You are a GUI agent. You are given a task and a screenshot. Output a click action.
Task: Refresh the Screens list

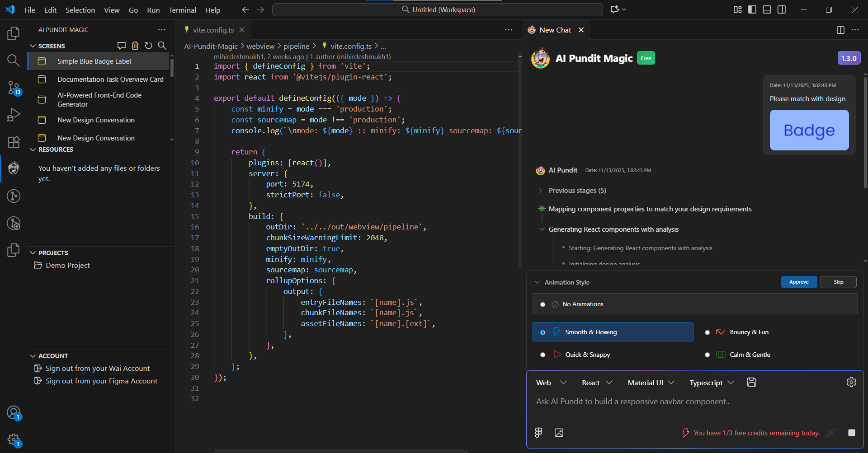coord(149,45)
